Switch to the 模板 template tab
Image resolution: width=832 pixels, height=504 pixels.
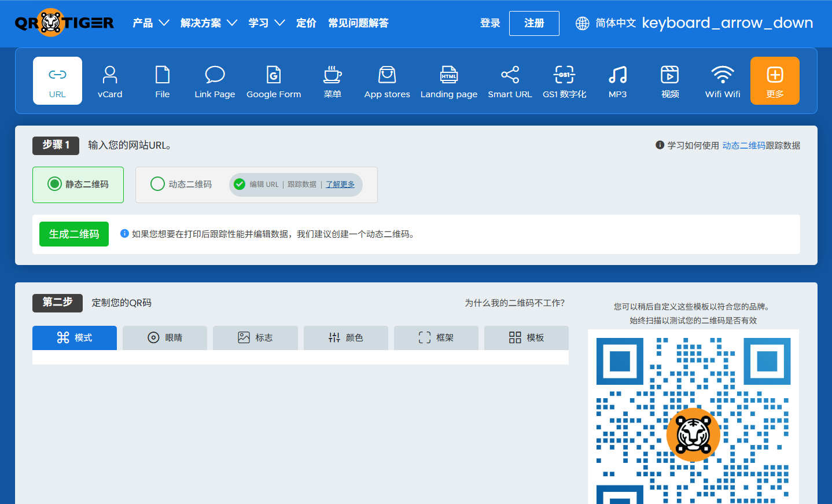pyautogui.click(x=527, y=338)
